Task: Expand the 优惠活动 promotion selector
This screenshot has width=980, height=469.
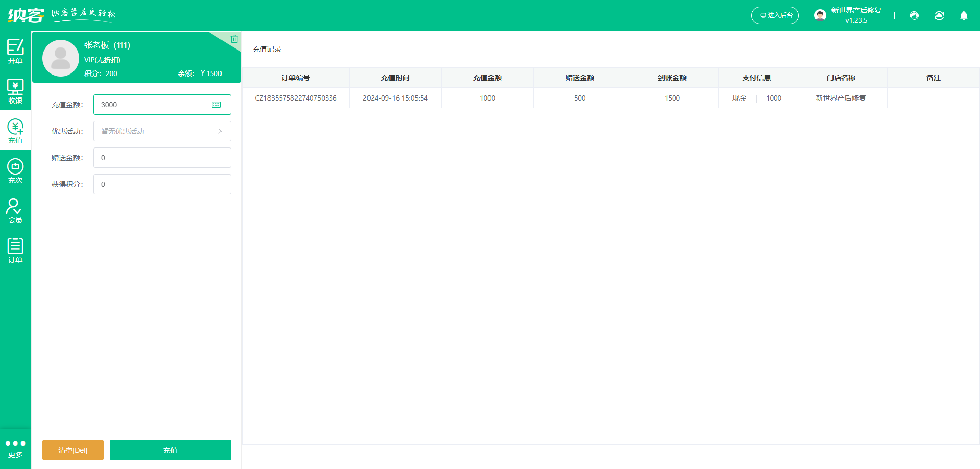Action: tap(162, 131)
